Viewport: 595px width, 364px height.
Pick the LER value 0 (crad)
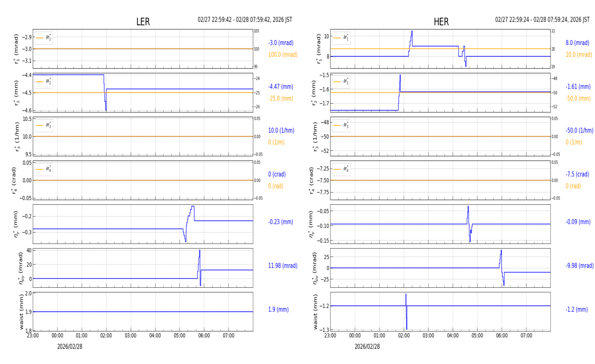(x=277, y=174)
